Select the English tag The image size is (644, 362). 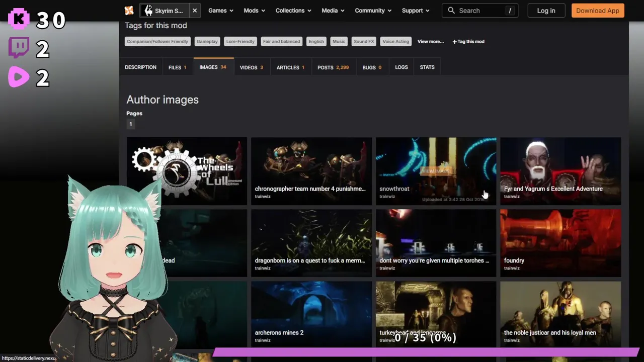[316, 42]
